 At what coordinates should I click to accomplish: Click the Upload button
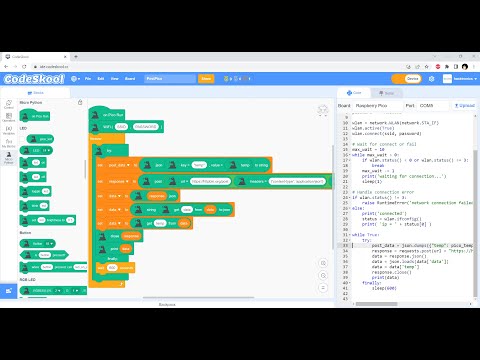(x=464, y=106)
